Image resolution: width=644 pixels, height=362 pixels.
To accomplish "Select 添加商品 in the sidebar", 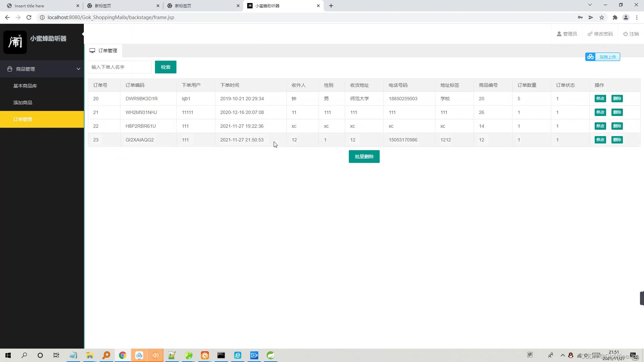I will tap(23, 103).
